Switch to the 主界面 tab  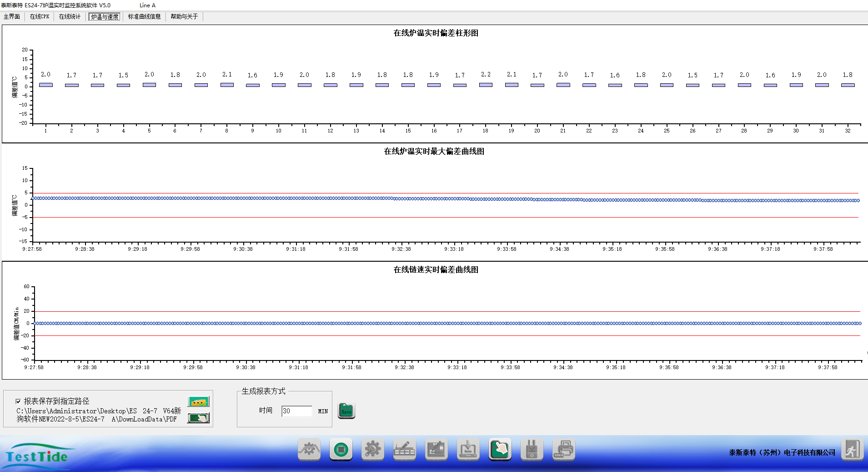[x=12, y=17]
